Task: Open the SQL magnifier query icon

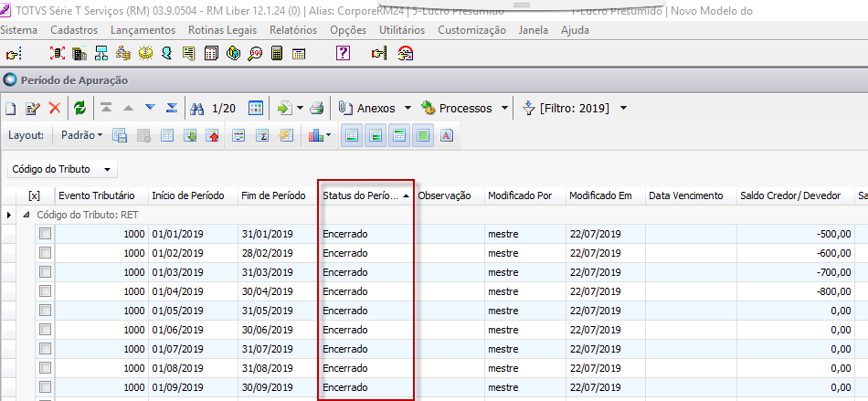Action: 255,54
